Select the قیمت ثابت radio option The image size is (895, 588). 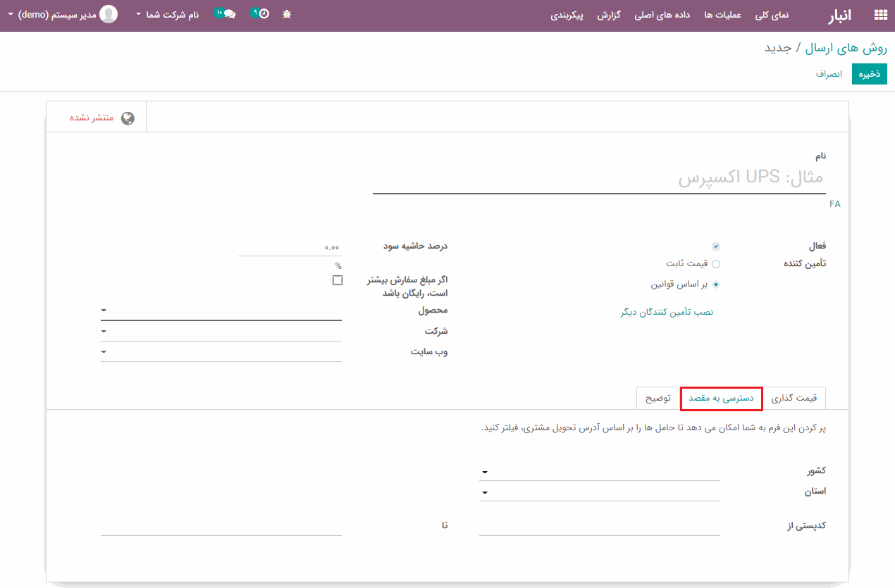(x=716, y=264)
